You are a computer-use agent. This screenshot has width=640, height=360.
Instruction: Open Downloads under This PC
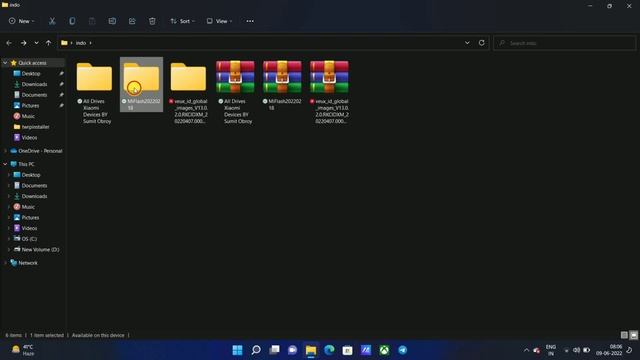(34, 196)
